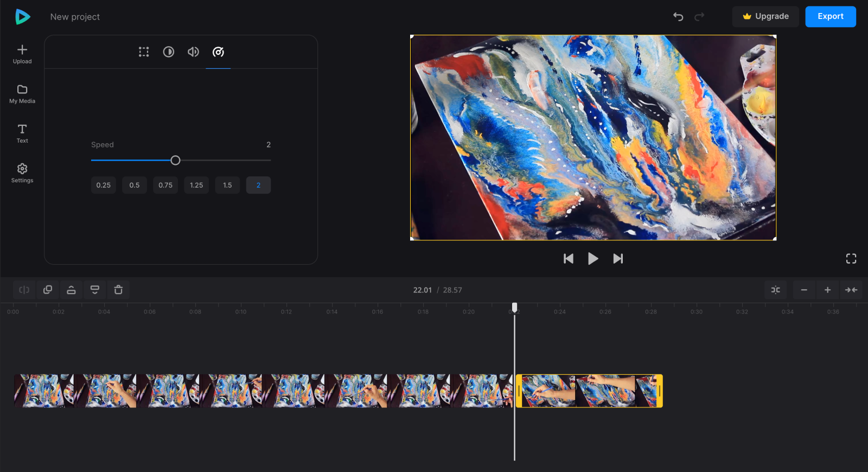Select the first long timeline clip
The width and height of the screenshot is (868, 472).
(263, 391)
